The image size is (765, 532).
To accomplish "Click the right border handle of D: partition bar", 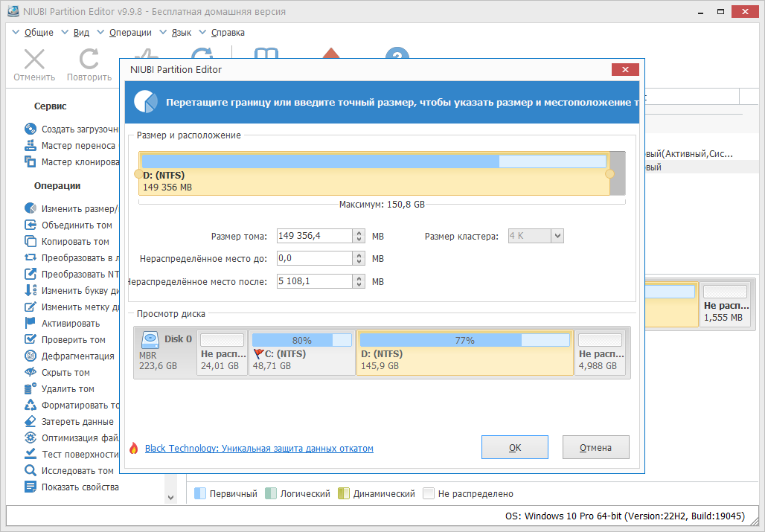I will [609, 173].
